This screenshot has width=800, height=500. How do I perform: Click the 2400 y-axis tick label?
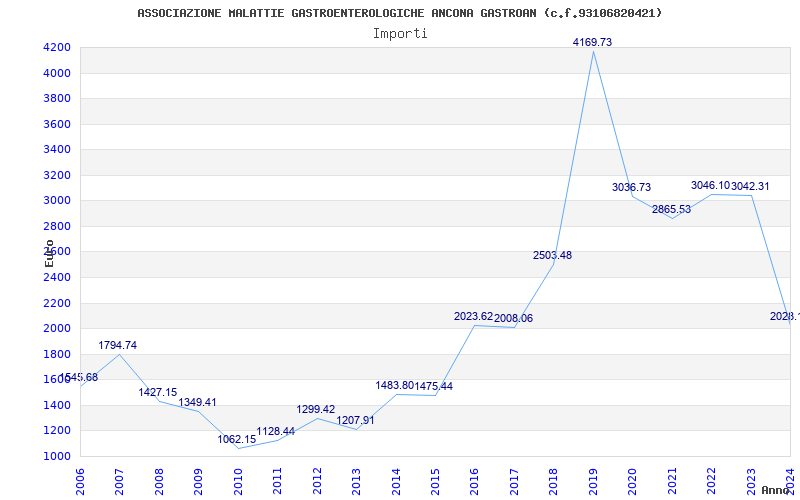click(x=57, y=278)
